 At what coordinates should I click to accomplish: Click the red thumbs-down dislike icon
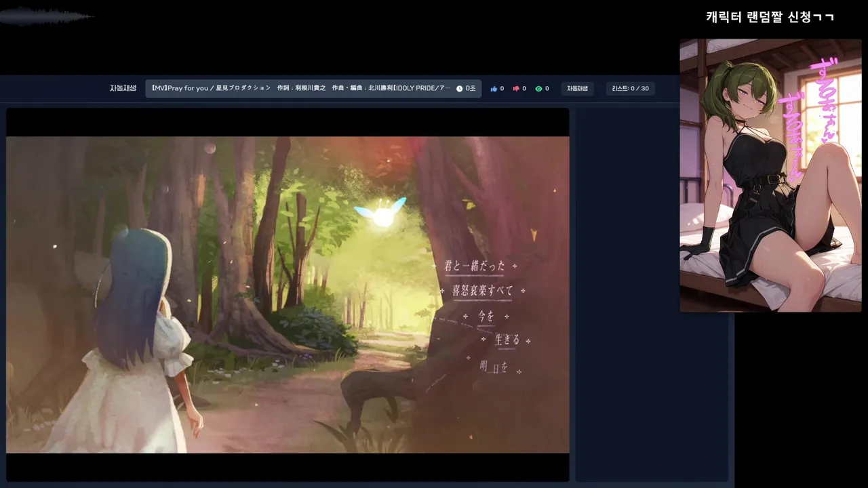coord(516,89)
